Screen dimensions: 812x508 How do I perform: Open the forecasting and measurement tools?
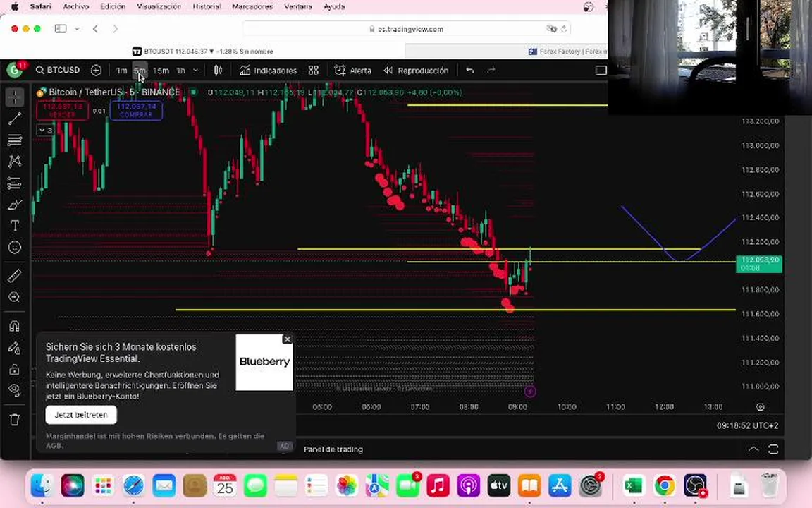[15, 183]
